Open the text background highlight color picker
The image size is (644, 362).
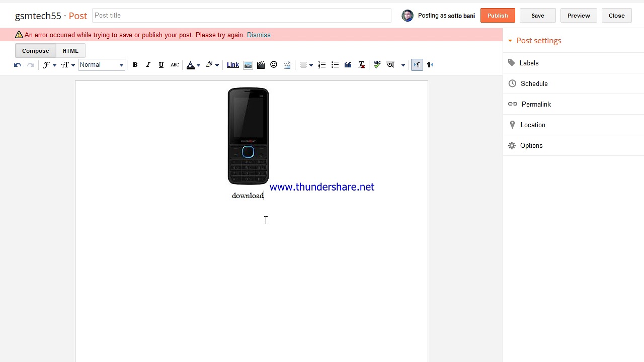[x=212, y=65]
